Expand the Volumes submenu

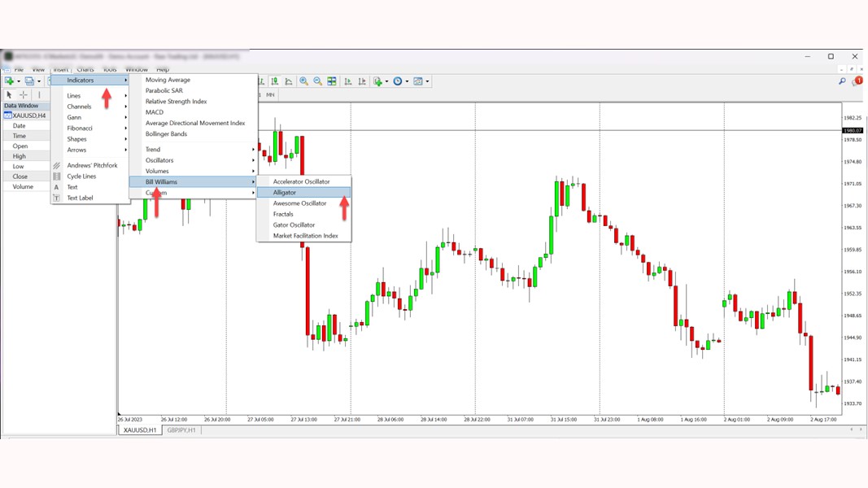coord(193,171)
